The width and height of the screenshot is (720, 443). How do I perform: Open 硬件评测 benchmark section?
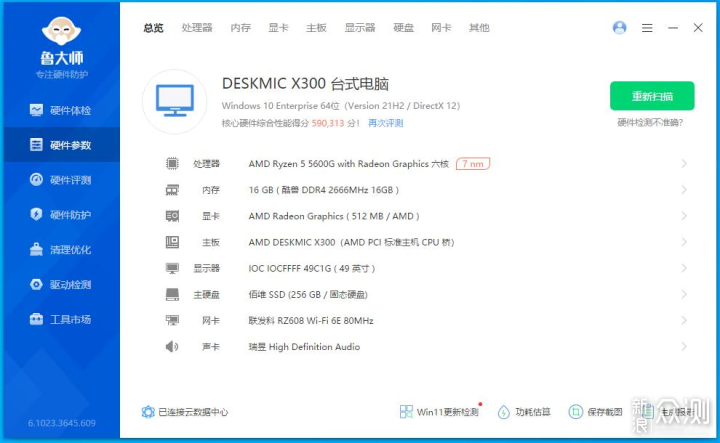coord(61,180)
